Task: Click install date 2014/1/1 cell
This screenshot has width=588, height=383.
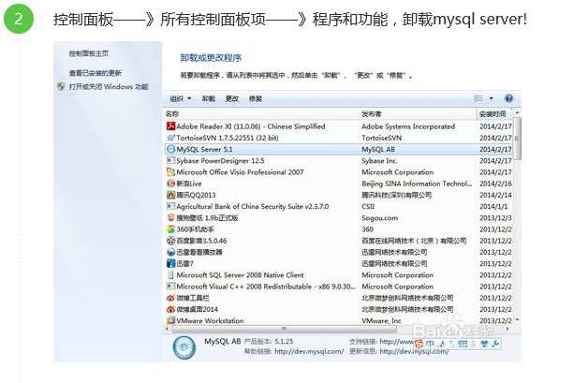Action: tap(493, 206)
